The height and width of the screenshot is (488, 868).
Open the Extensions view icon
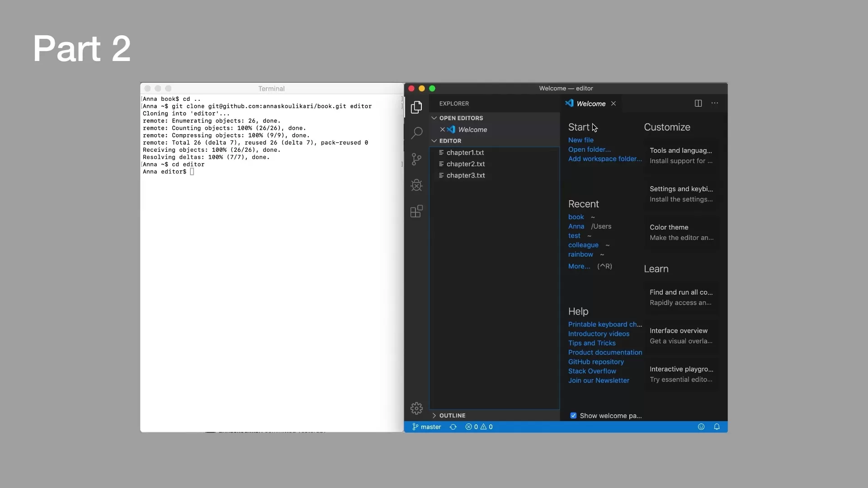click(x=416, y=211)
